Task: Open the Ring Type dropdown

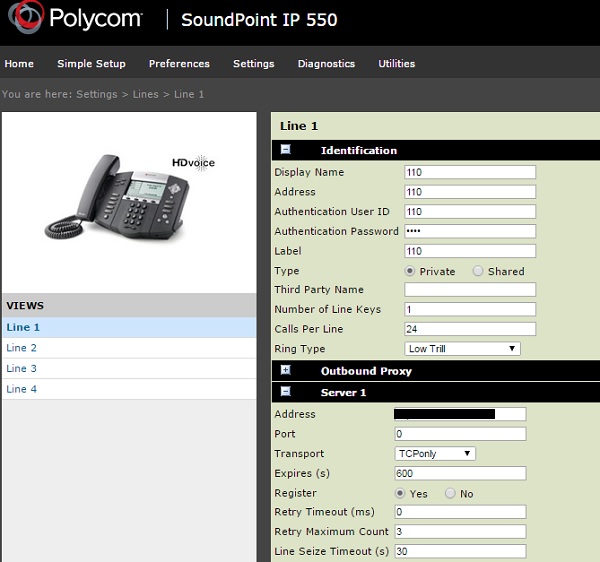Action: (x=462, y=349)
